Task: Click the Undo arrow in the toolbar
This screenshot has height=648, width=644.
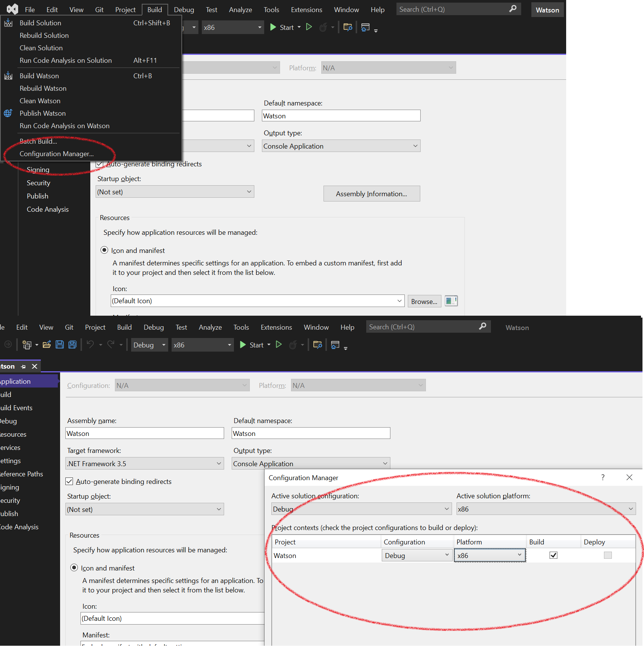Action: click(x=90, y=345)
